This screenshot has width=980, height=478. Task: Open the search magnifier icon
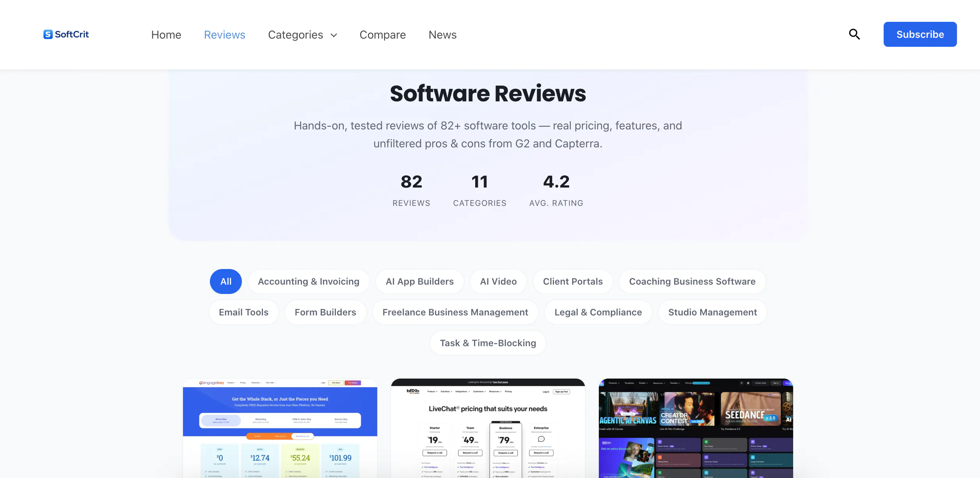(854, 34)
